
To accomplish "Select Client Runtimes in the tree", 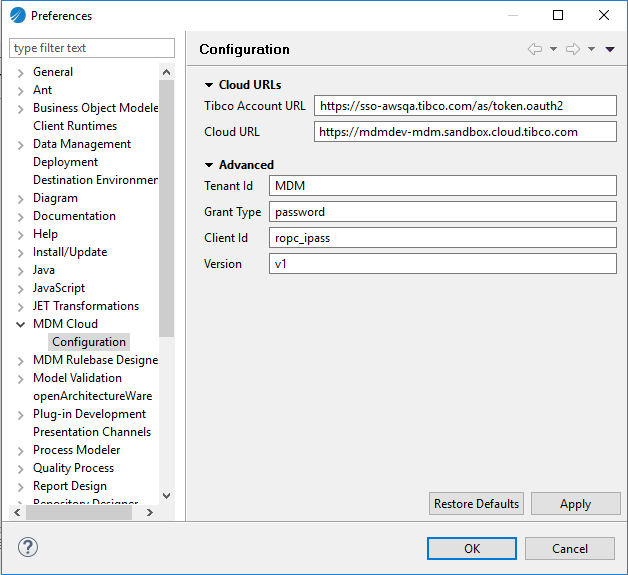I will pyautogui.click(x=75, y=126).
